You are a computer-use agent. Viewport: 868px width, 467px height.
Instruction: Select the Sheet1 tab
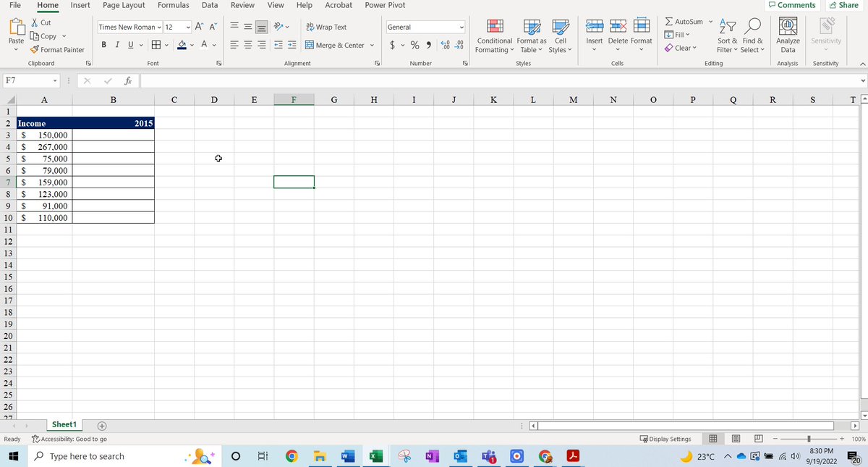(x=64, y=424)
